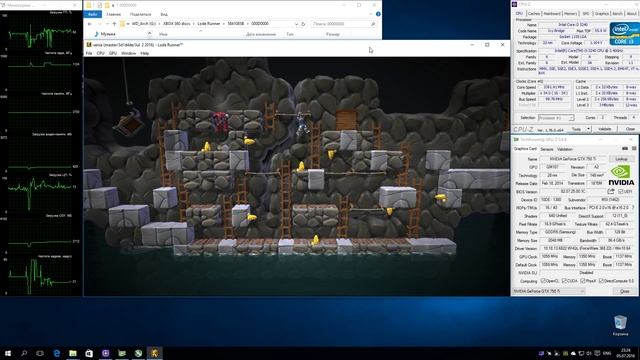Open the Window menu in Xenia

pos(129,53)
